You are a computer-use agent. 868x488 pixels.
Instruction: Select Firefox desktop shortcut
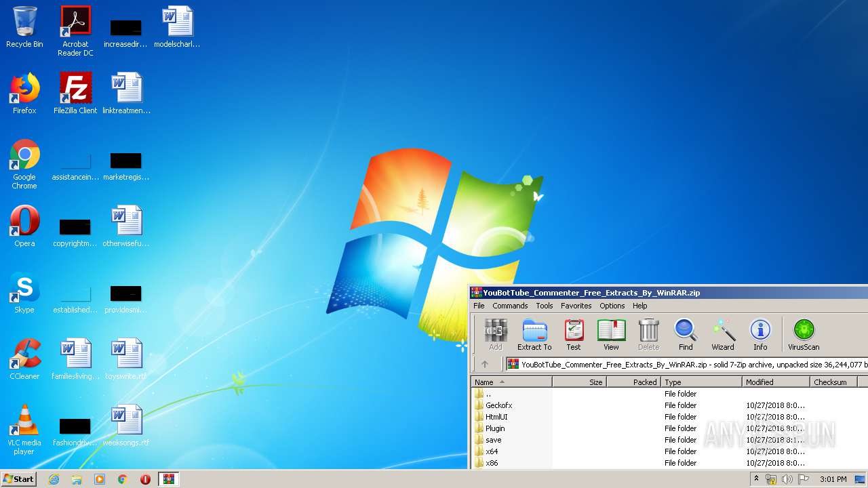pyautogui.click(x=24, y=94)
